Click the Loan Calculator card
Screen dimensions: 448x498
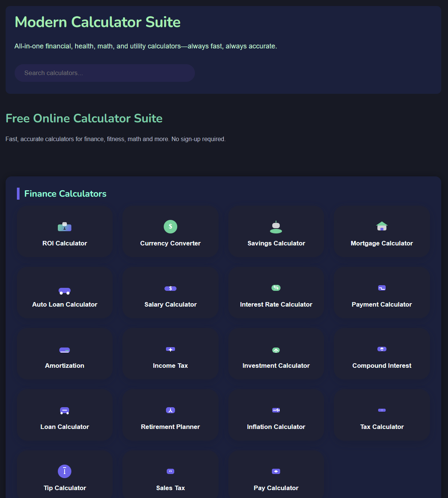point(65,415)
